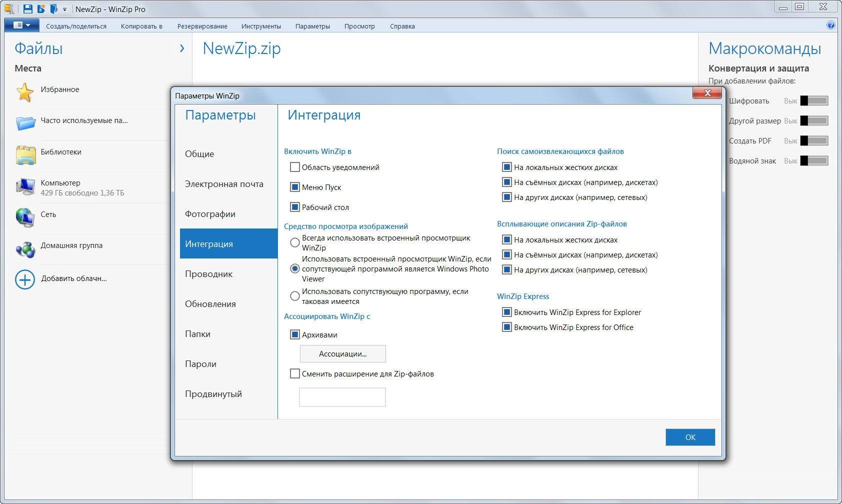This screenshot has width=842, height=504.
Task: Select Проводник settings category
Action: [228, 274]
